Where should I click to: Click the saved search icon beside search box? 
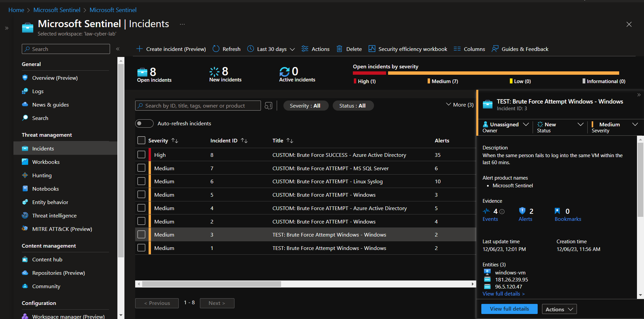point(268,106)
